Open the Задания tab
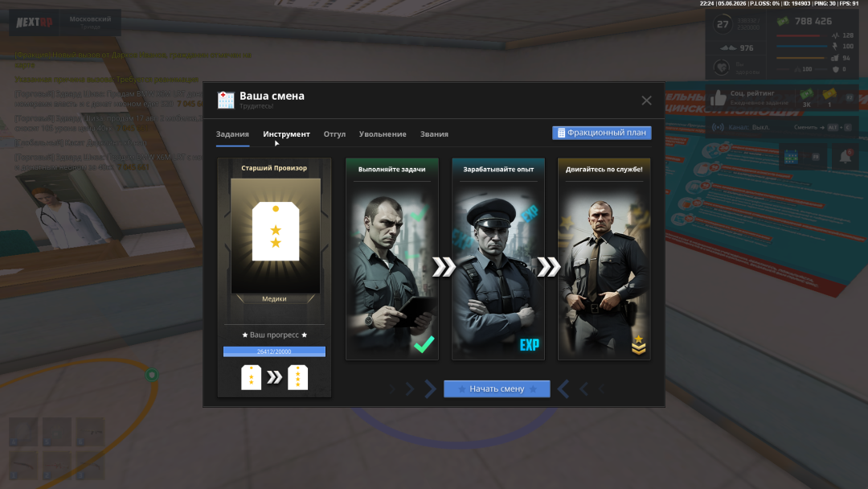Screen dimensions: 868x489 (x=232, y=134)
